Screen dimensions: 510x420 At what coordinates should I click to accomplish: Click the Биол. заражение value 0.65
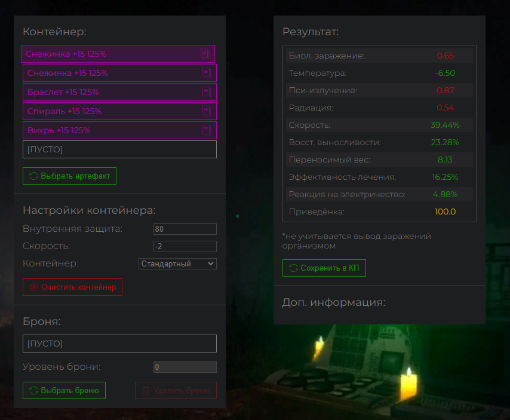coord(446,56)
